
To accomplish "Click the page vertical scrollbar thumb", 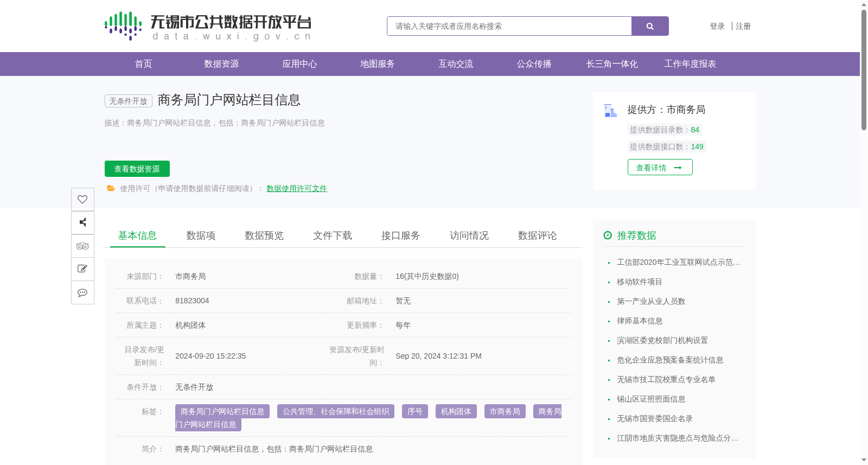I will (864, 71).
